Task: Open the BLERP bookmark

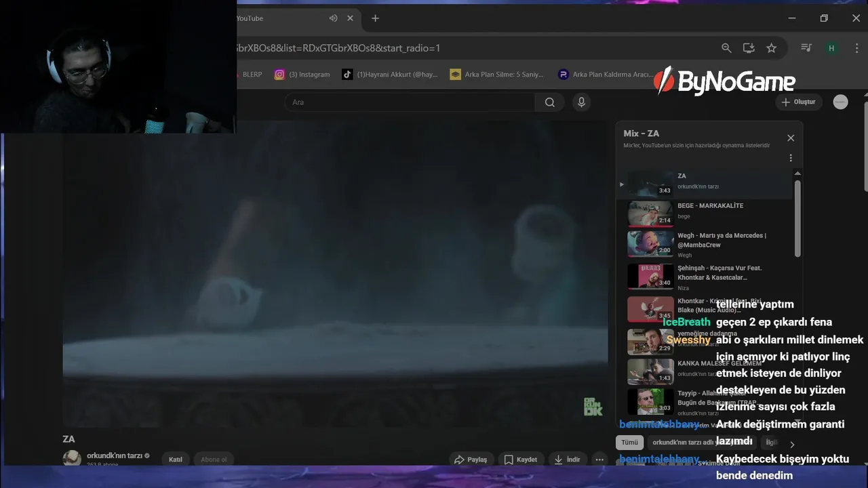Action: (250, 75)
